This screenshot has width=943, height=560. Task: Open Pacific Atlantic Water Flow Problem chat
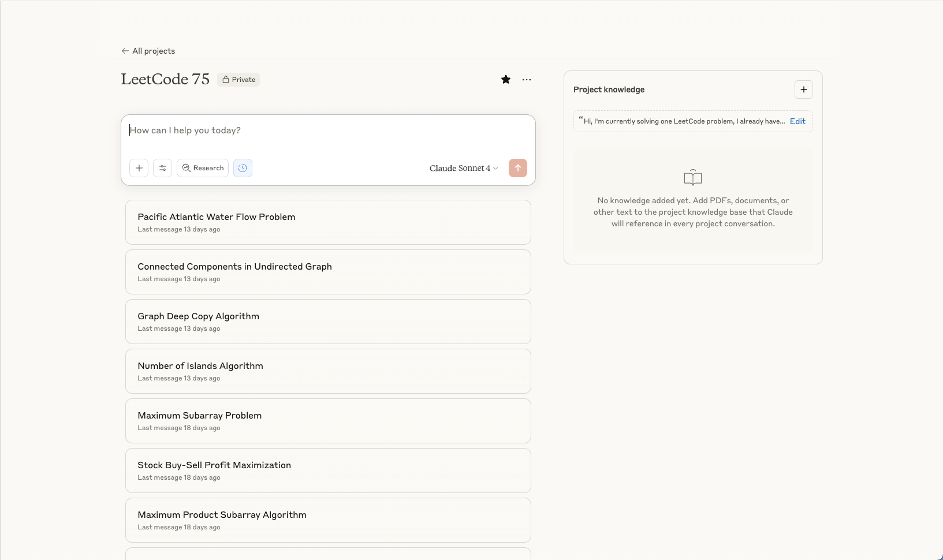[x=328, y=222]
